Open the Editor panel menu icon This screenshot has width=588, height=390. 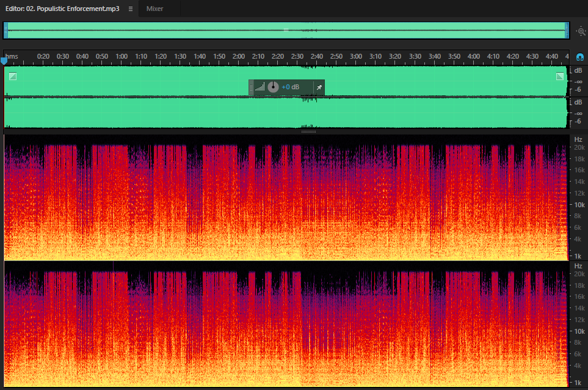click(131, 9)
